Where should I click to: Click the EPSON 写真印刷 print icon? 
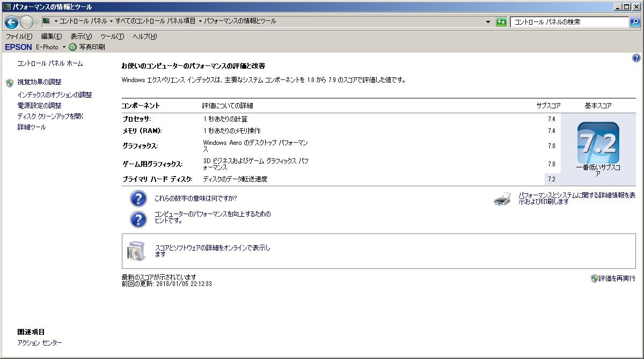73,47
